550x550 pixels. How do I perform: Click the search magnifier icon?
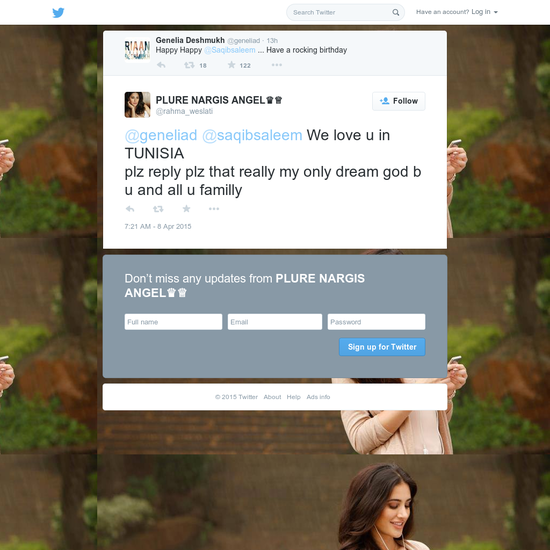point(395,12)
